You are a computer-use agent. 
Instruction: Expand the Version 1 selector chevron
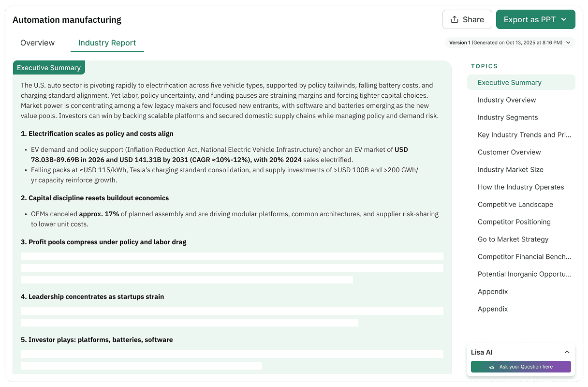point(568,43)
